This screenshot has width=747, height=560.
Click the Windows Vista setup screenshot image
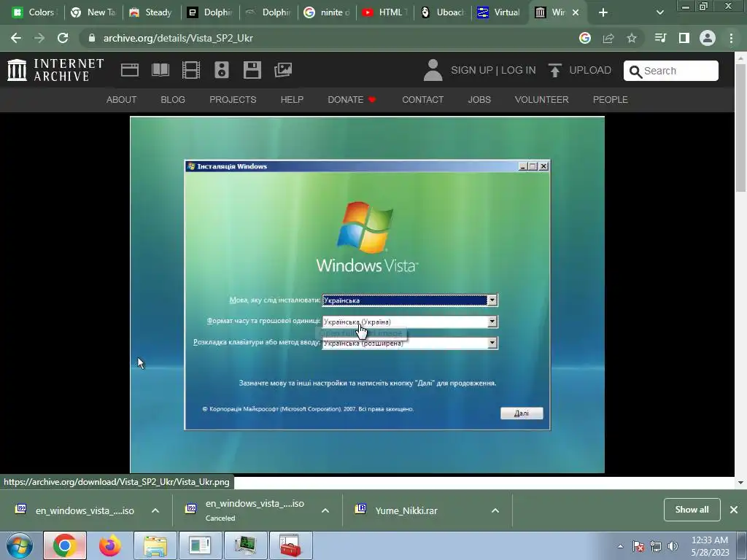(368, 295)
